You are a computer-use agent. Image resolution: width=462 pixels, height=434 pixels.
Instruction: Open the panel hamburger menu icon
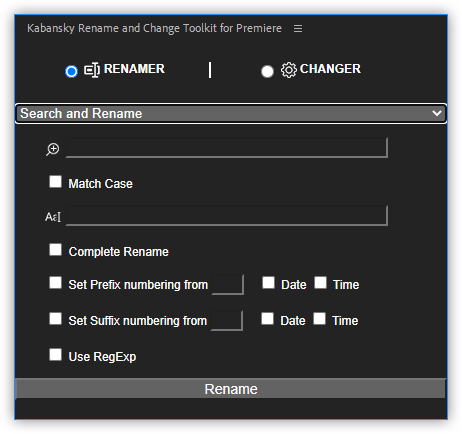(x=298, y=29)
